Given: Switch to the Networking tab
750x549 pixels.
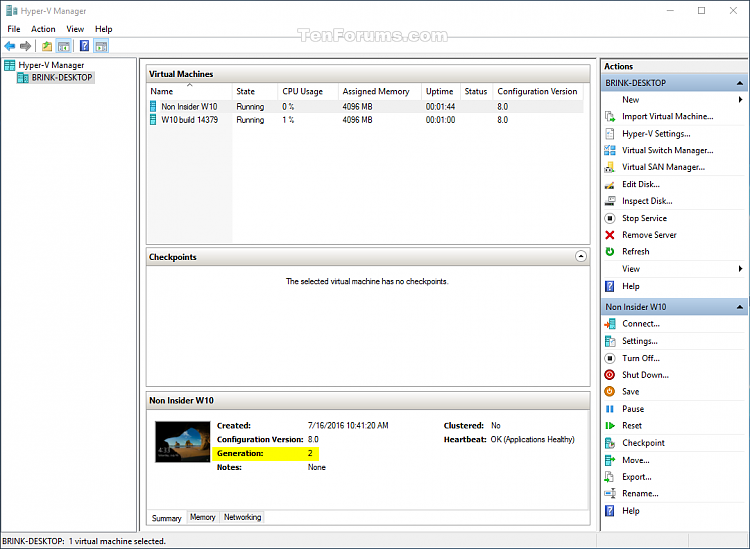Looking at the screenshot, I should coord(243,517).
